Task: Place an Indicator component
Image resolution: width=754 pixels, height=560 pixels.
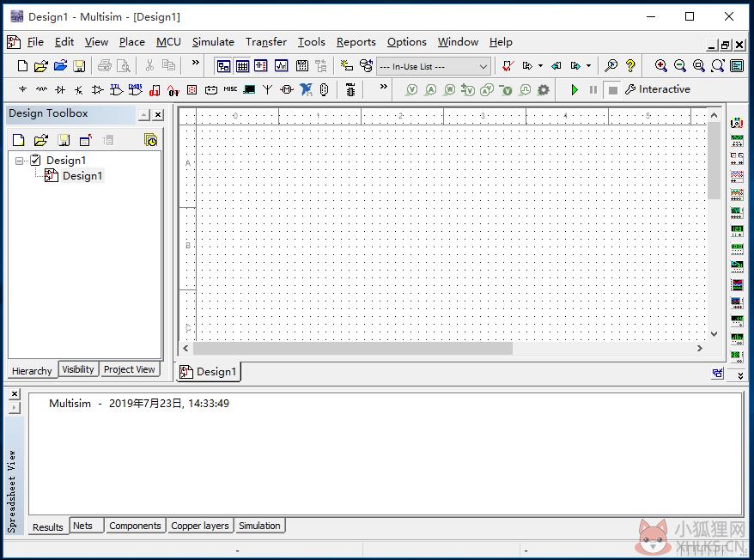Action: click(192, 89)
